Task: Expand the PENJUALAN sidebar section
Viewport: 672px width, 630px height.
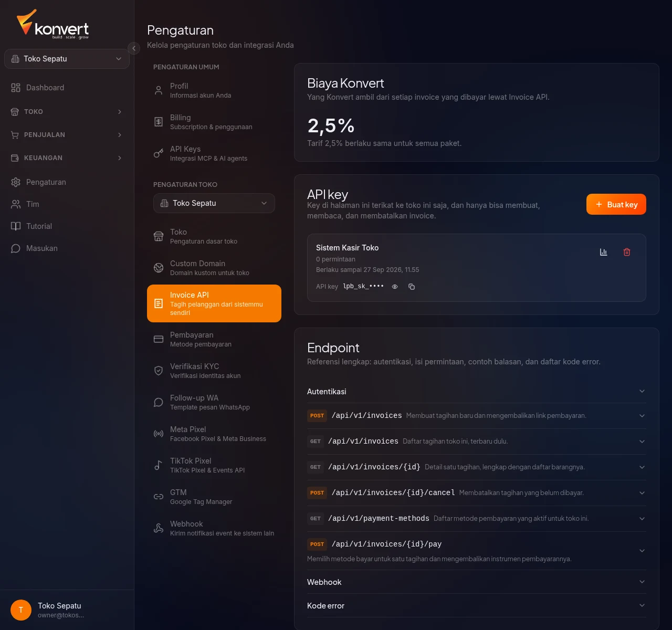Action: [x=67, y=135]
